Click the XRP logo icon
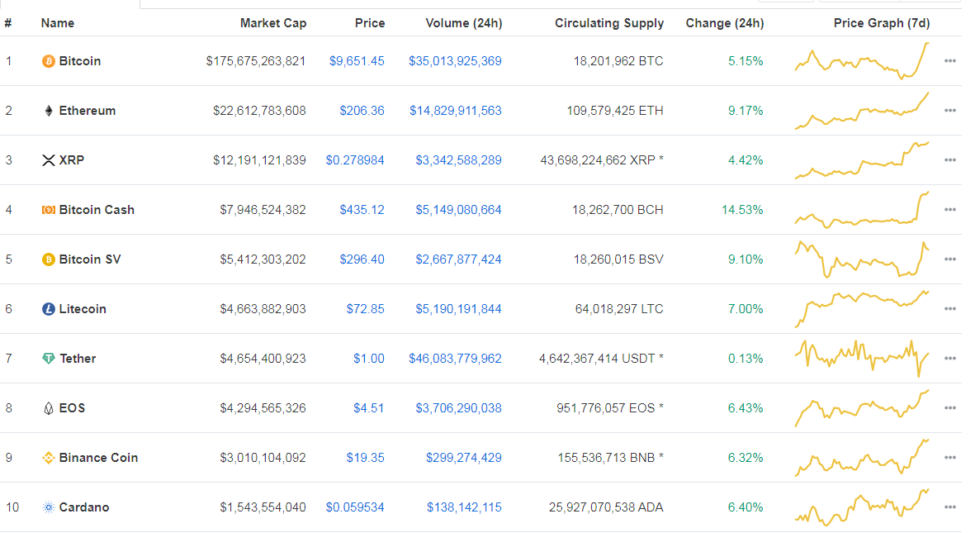This screenshot has width=980, height=533. pos(49,160)
